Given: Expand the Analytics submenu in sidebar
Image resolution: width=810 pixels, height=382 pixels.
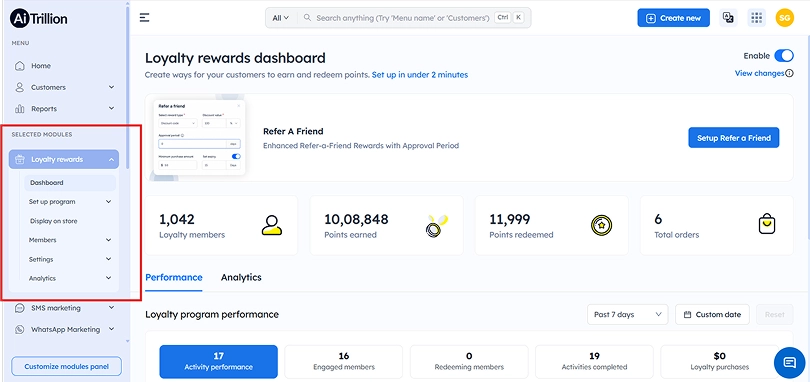Looking at the screenshot, I should coord(108,278).
